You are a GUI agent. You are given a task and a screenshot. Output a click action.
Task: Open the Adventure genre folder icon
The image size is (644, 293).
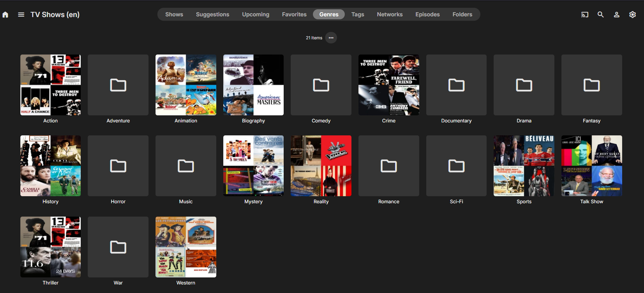[x=118, y=85]
